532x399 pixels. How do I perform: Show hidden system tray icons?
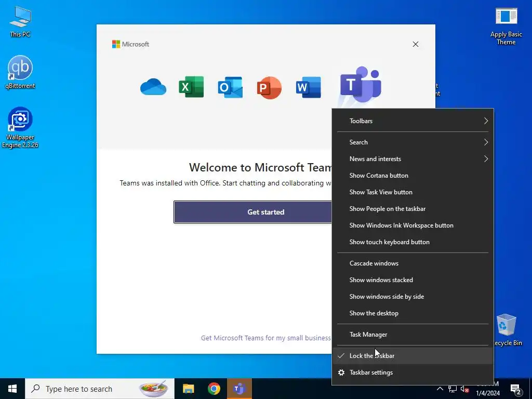point(440,389)
